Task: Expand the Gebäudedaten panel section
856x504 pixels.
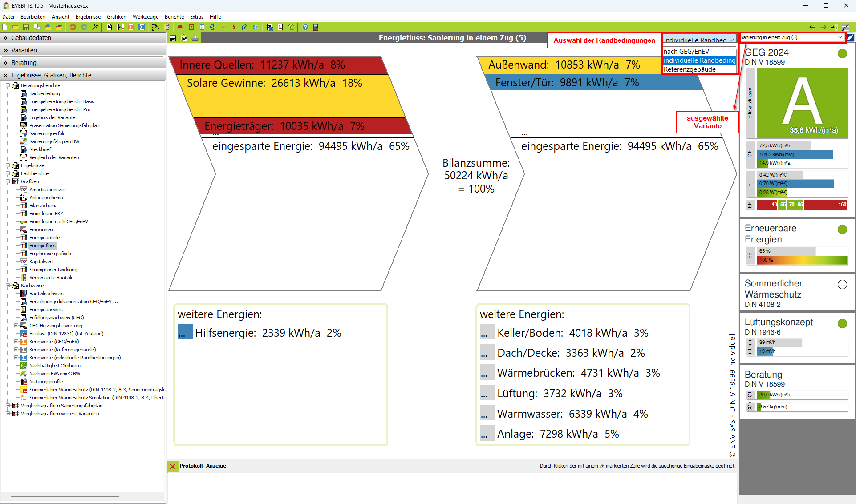Action: [31, 38]
